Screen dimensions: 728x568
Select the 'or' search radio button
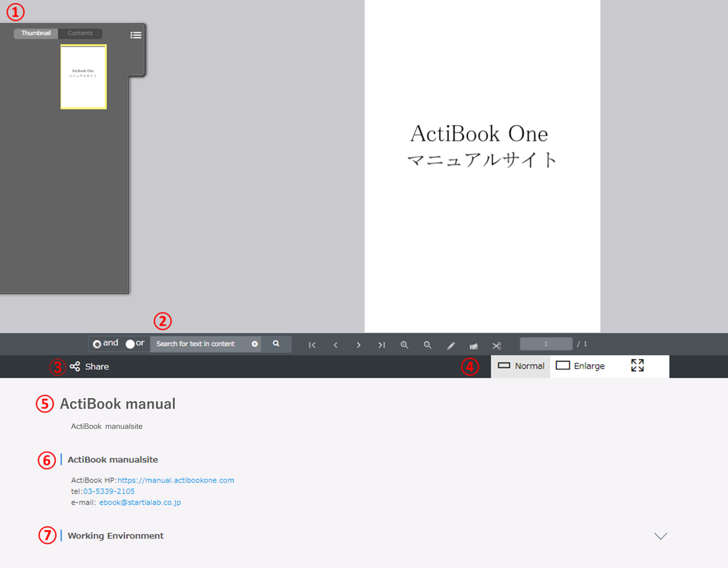click(x=130, y=344)
